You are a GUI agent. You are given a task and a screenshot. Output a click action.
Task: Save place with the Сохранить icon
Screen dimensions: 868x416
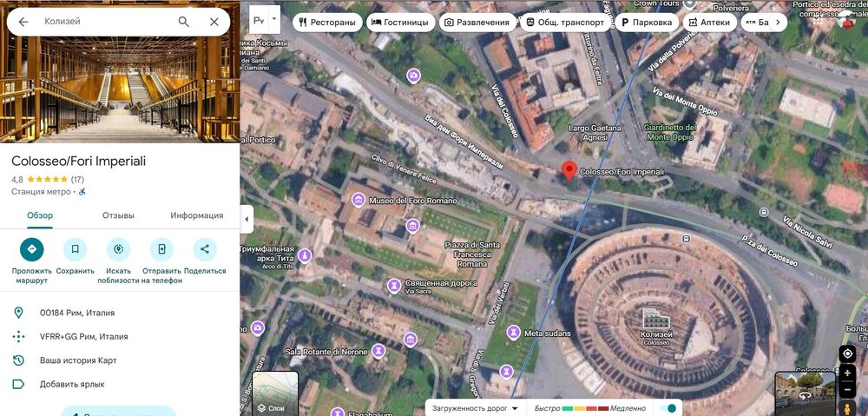(76, 250)
